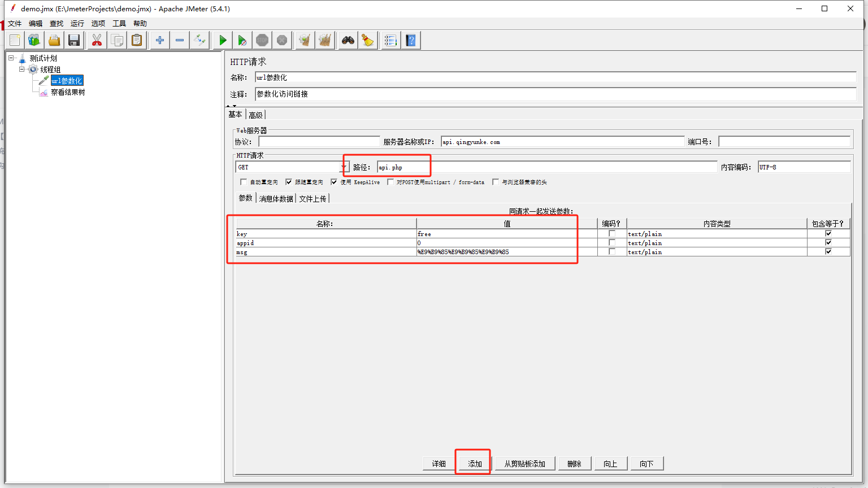868x488 pixels.
Task: Switch to the 消息体数据 tab
Action: [x=276, y=198]
